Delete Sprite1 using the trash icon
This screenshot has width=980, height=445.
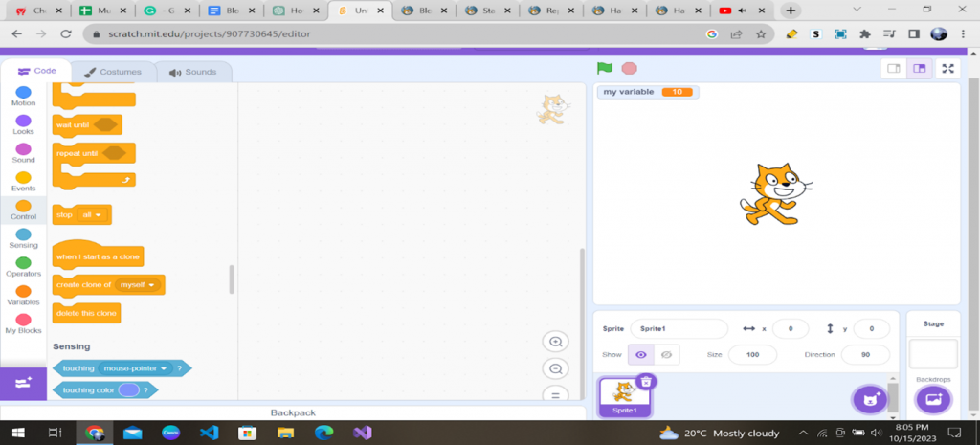pos(645,381)
